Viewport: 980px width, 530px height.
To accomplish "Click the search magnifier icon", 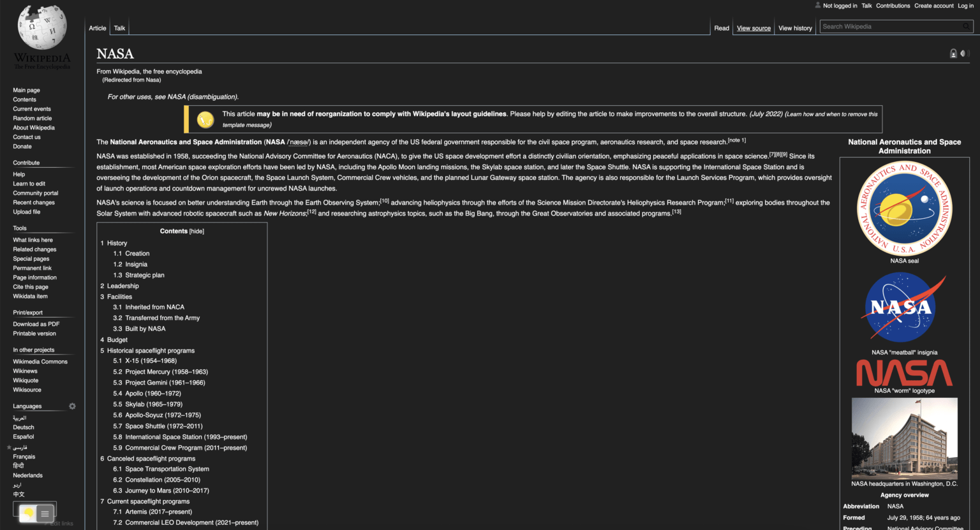I will point(967,26).
